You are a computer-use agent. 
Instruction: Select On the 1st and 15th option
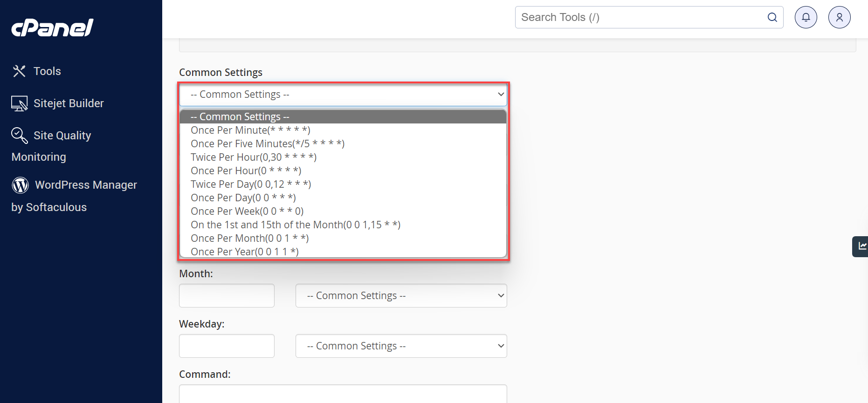295,224
